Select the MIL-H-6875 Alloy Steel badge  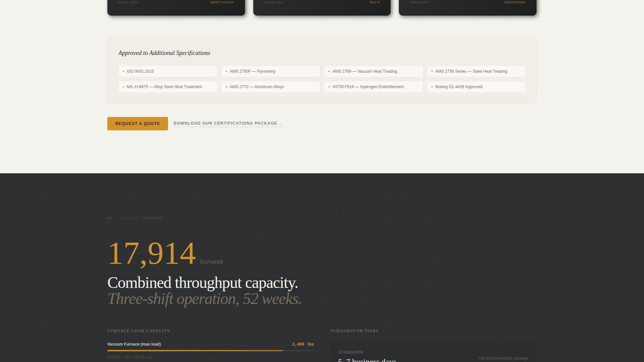[168, 87]
